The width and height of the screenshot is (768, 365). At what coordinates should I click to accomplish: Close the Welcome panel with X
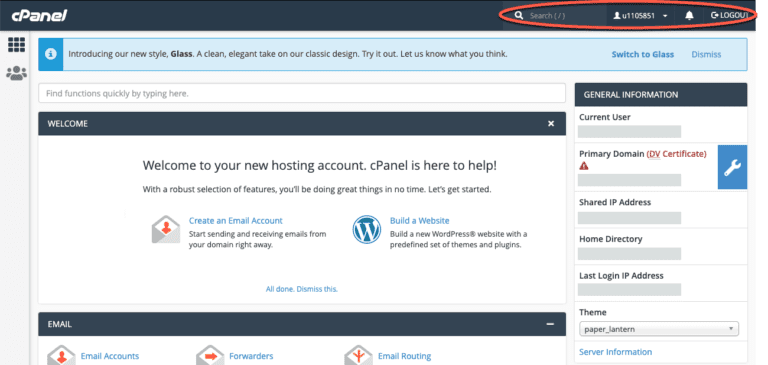coord(551,124)
